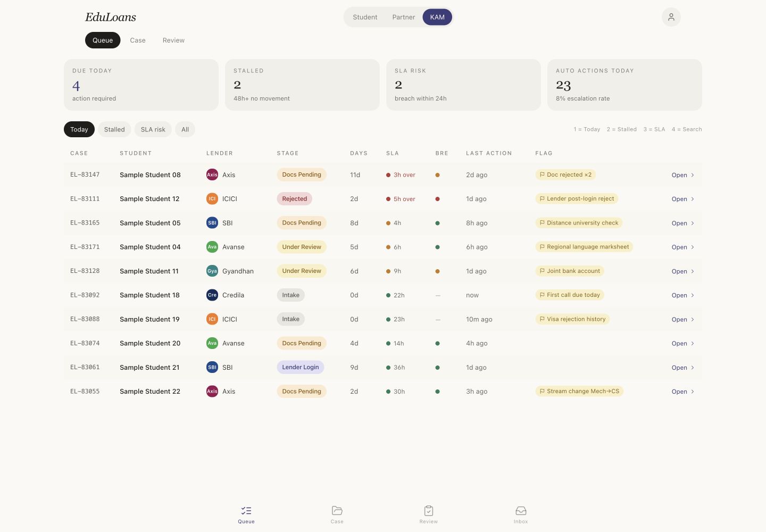Click the Regional language marksheet flag

[584, 247]
